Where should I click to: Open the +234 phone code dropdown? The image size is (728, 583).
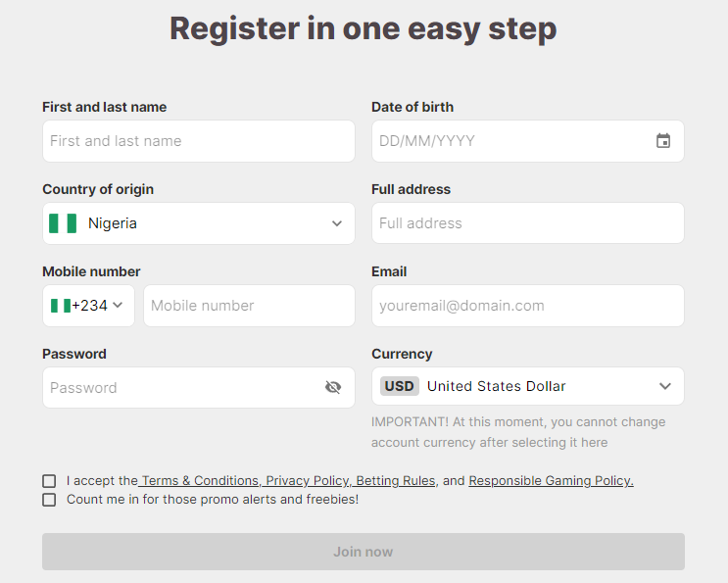[x=89, y=306]
